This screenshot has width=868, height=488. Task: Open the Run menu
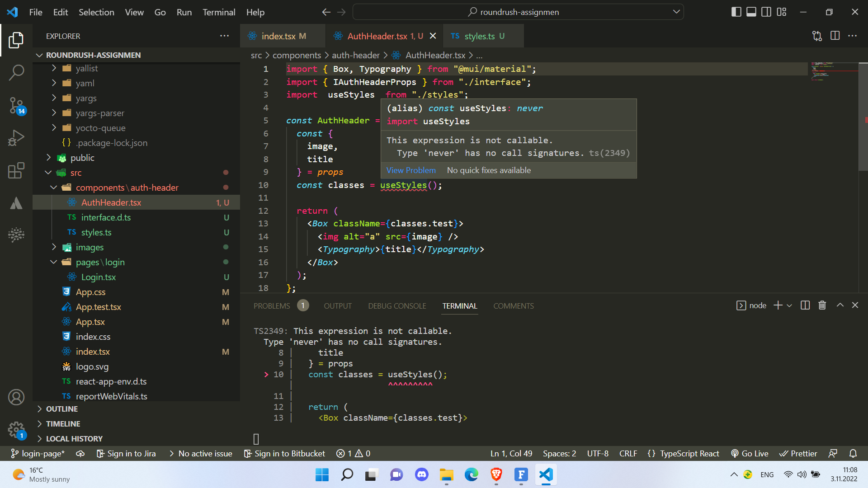click(184, 12)
